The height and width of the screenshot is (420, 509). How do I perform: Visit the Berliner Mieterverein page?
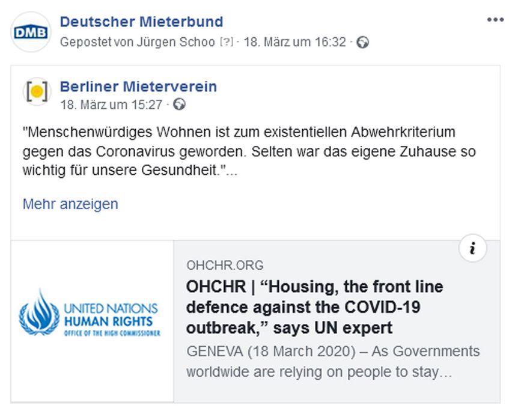click(x=138, y=87)
